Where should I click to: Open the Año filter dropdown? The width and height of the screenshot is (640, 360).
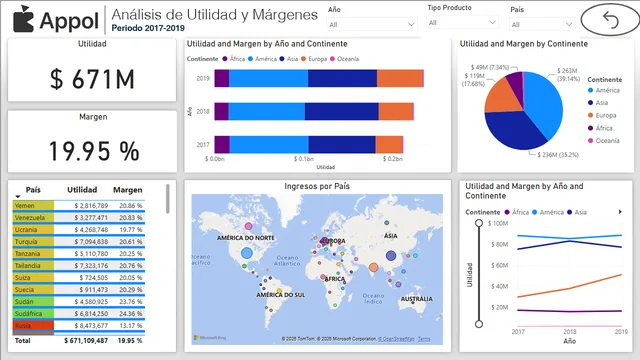[371, 24]
